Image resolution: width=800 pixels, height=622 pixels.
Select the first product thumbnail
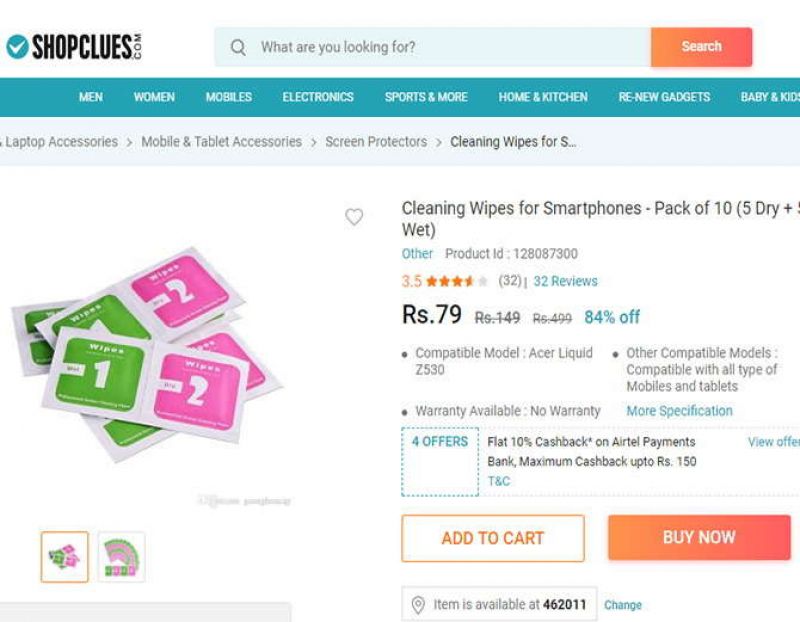point(65,557)
